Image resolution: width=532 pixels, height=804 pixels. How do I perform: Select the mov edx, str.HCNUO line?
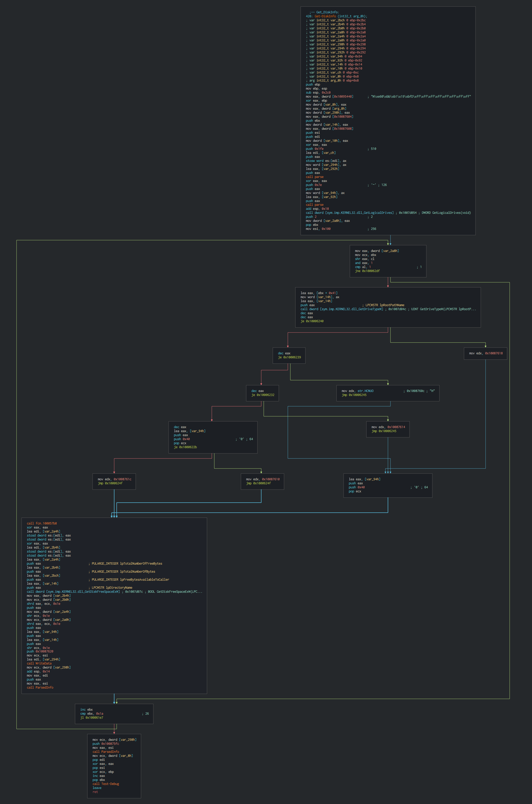pyautogui.click(x=357, y=391)
